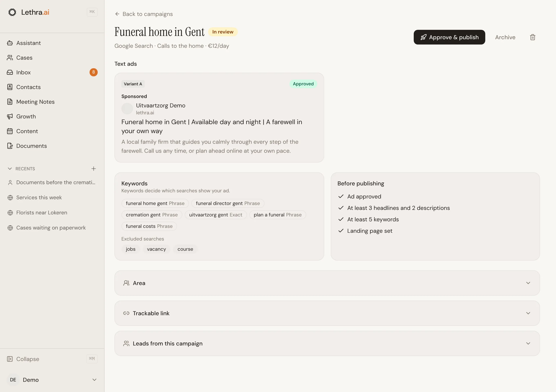556x392 pixels.
Task: Open Services this week recent
Action: (52, 198)
